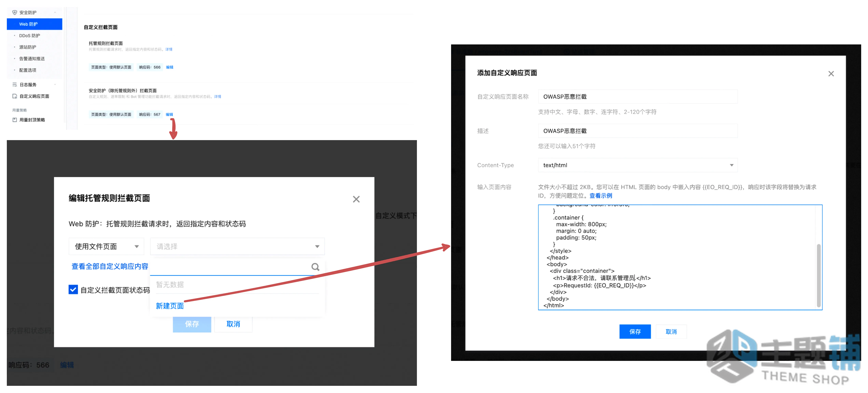Open 用量封顶策略 in the sidebar
The image size is (868, 393).
coord(32,120)
